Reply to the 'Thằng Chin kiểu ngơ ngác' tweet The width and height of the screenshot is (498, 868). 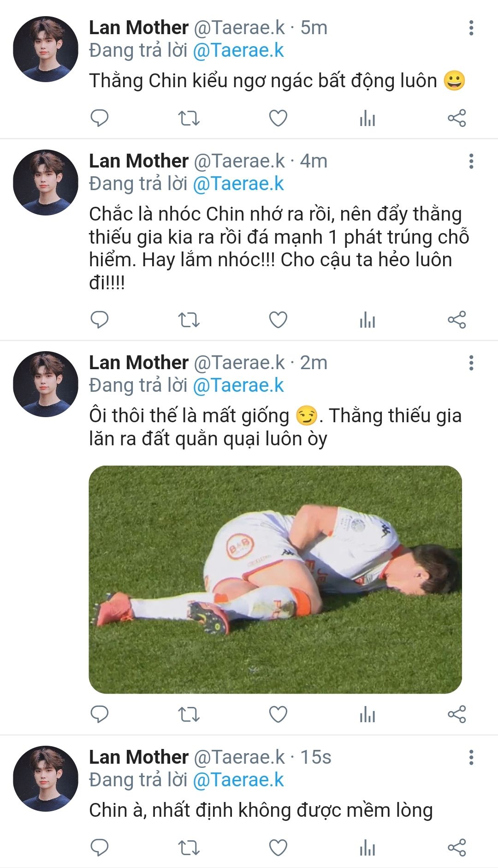coord(99,118)
